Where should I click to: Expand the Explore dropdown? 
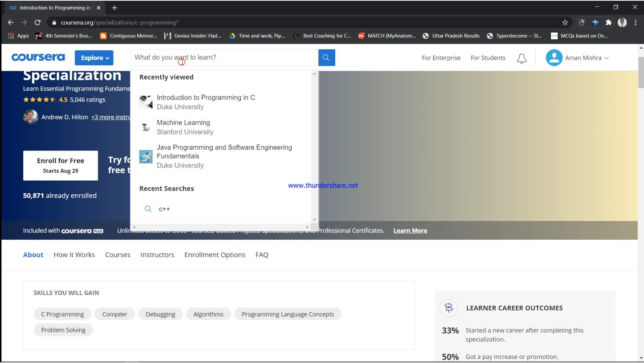(x=94, y=58)
